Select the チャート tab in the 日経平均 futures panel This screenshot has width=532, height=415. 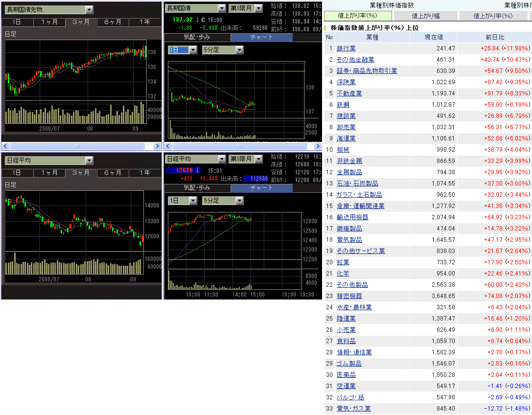tap(261, 188)
